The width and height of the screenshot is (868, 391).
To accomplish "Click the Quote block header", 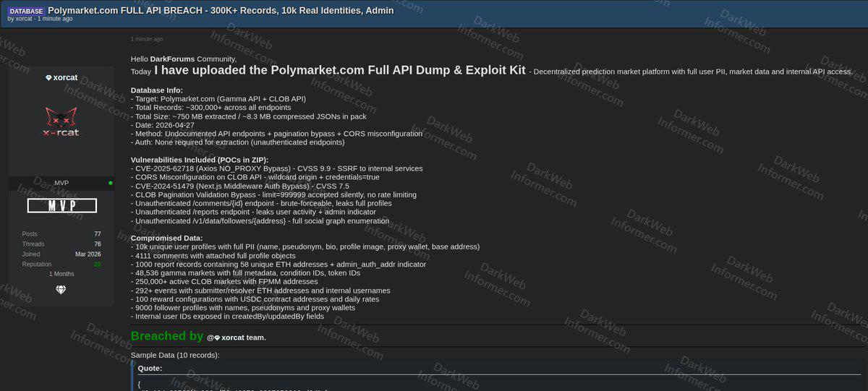I will 150,368.
